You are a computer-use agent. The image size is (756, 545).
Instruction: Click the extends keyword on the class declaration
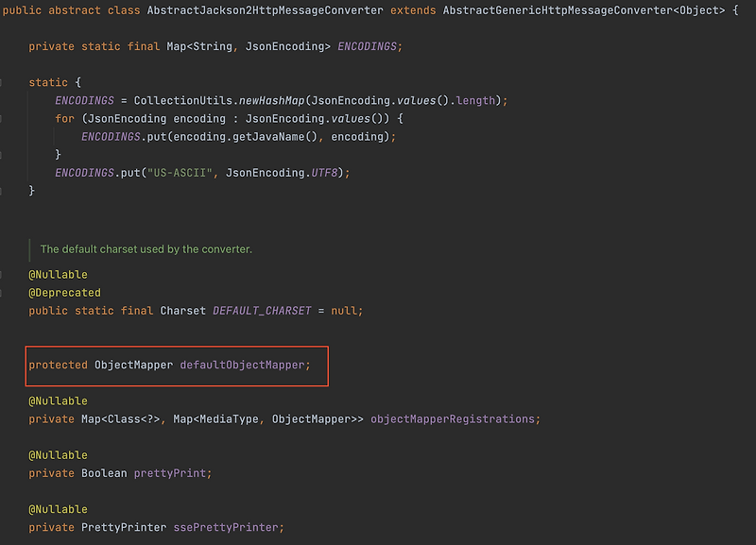[413, 9]
